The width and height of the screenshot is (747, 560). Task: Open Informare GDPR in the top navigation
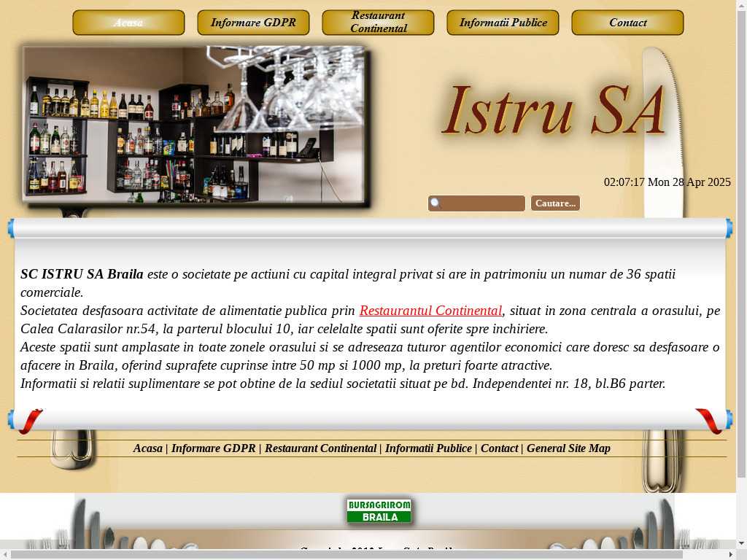(253, 23)
